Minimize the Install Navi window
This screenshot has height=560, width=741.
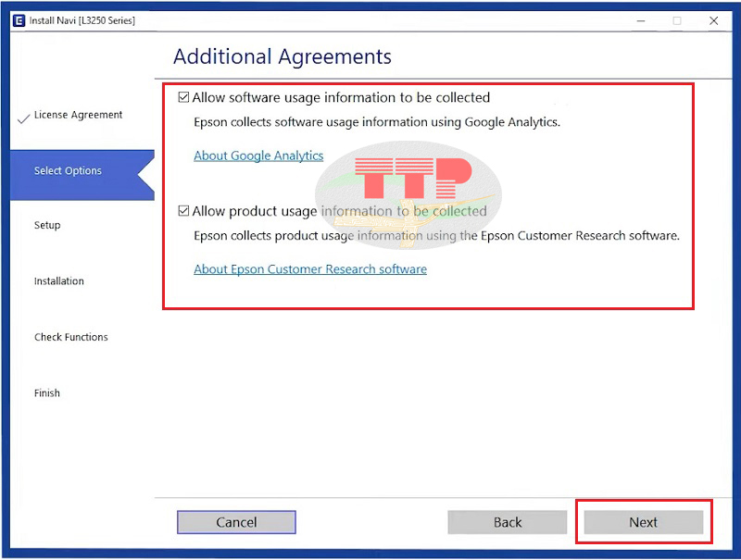641,20
